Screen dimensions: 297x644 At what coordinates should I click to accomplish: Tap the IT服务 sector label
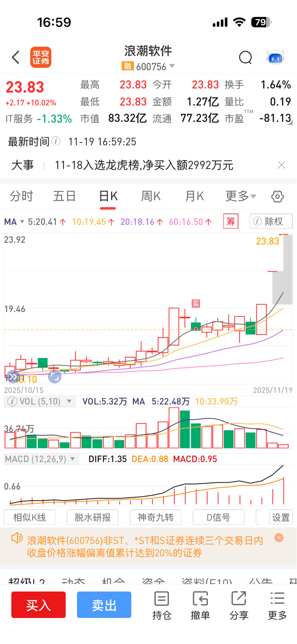19,119
